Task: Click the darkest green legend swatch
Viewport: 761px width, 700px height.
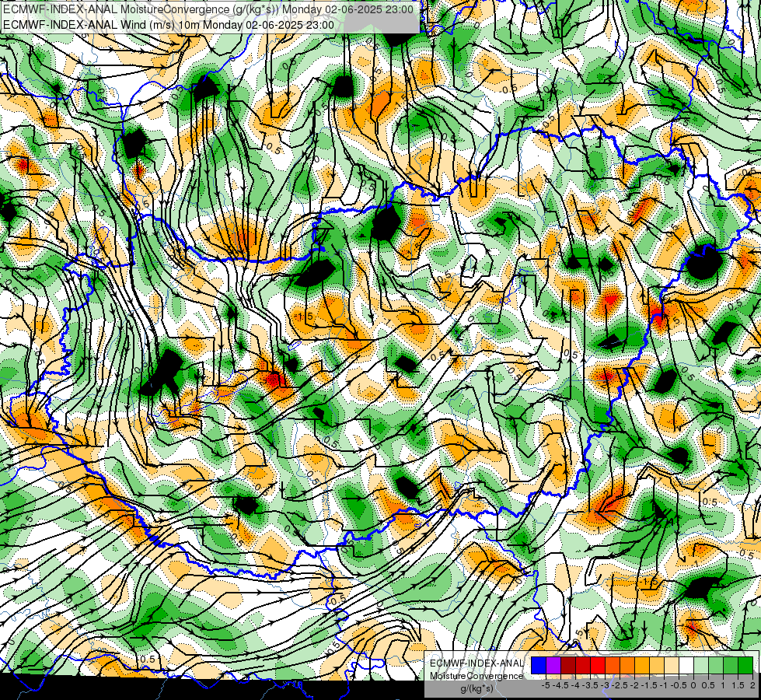Action: point(745,666)
